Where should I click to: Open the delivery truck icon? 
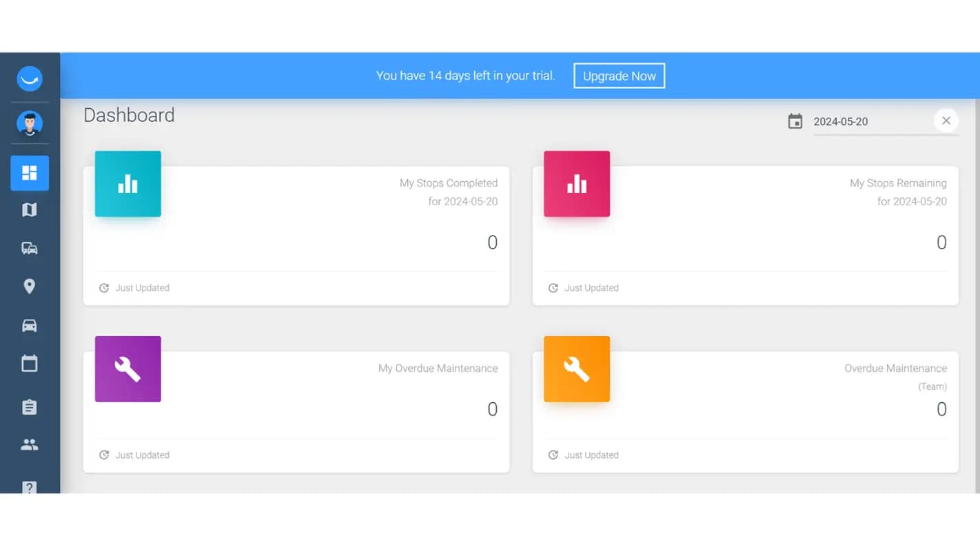click(x=30, y=249)
